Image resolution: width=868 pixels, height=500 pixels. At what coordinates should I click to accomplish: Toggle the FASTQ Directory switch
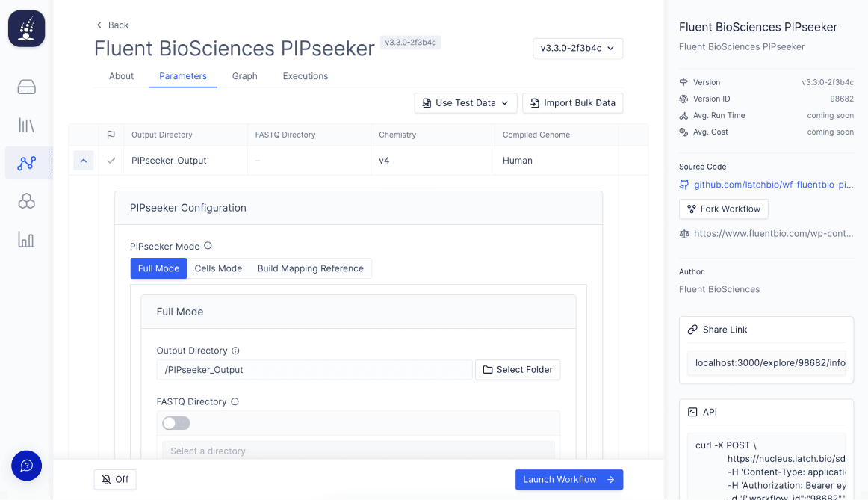click(176, 424)
